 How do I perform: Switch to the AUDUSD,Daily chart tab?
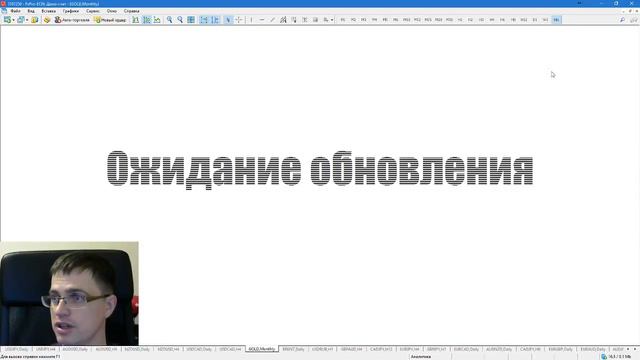(75, 349)
